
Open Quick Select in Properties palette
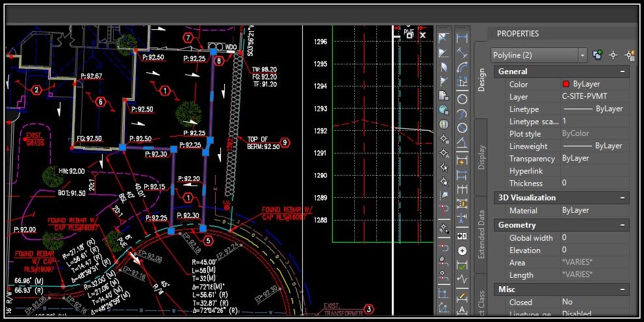pos(629,55)
